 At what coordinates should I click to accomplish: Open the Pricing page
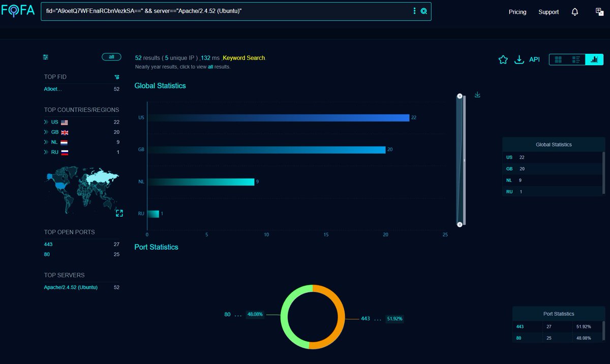517,12
